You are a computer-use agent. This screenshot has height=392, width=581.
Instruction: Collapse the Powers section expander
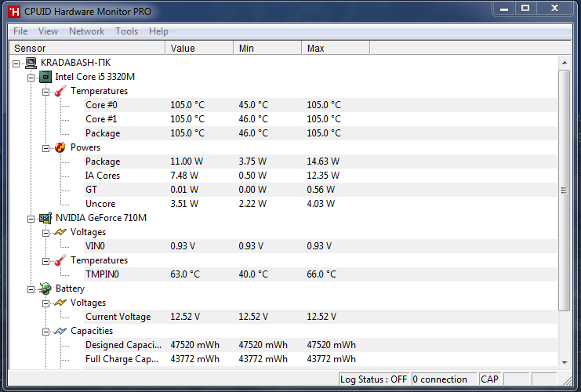[x=46, y=147]
